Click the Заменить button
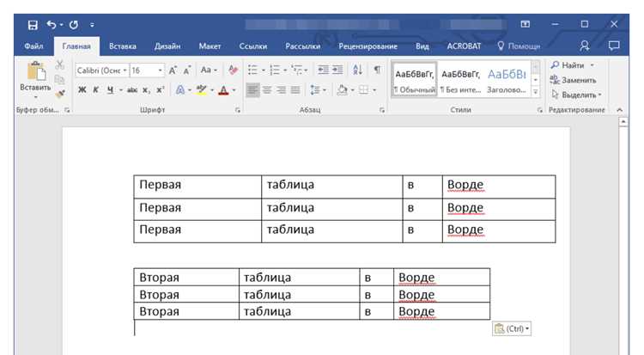This screenshot has height=355, width=644. tap(574, 80)
